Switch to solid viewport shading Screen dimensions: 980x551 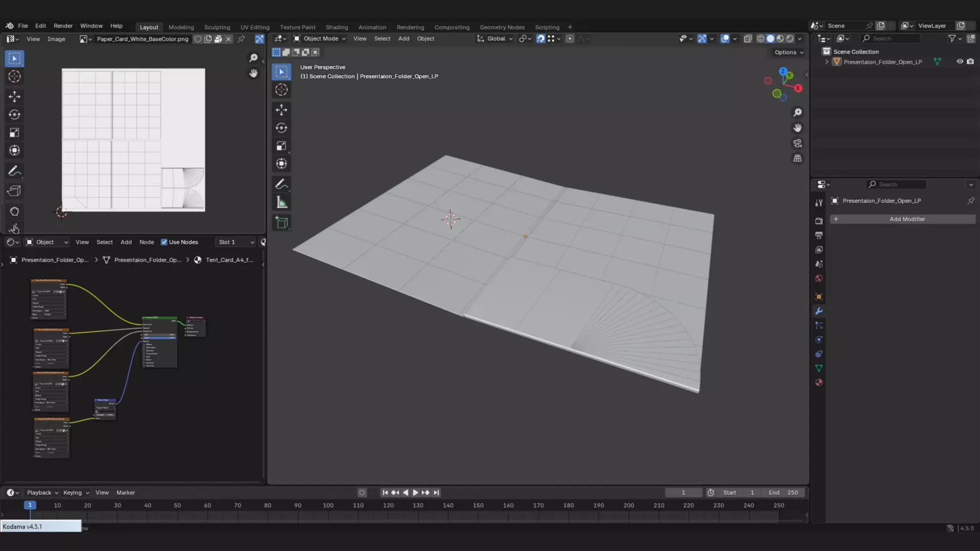coord(770,39)
